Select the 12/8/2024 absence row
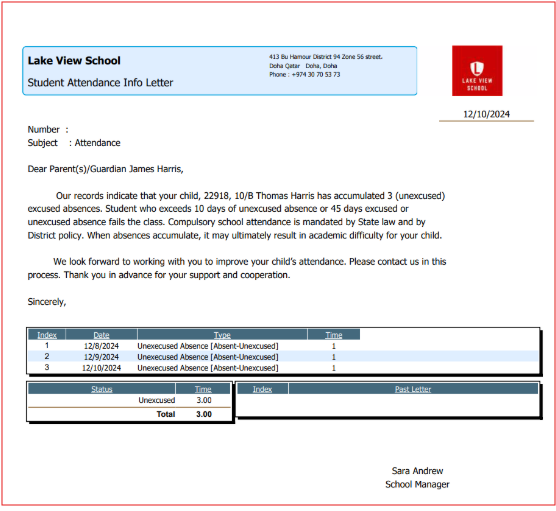 [x=283, y=346]
